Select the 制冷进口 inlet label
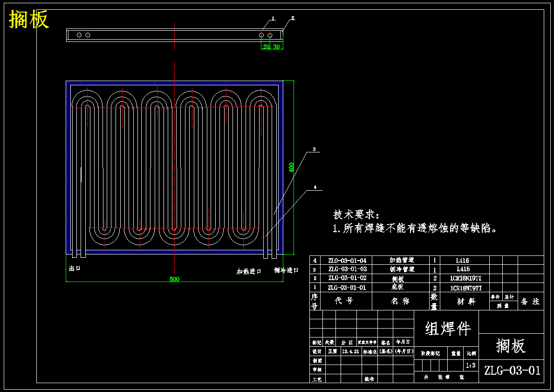This screenshot has height=392, width=554. point(287,270)
